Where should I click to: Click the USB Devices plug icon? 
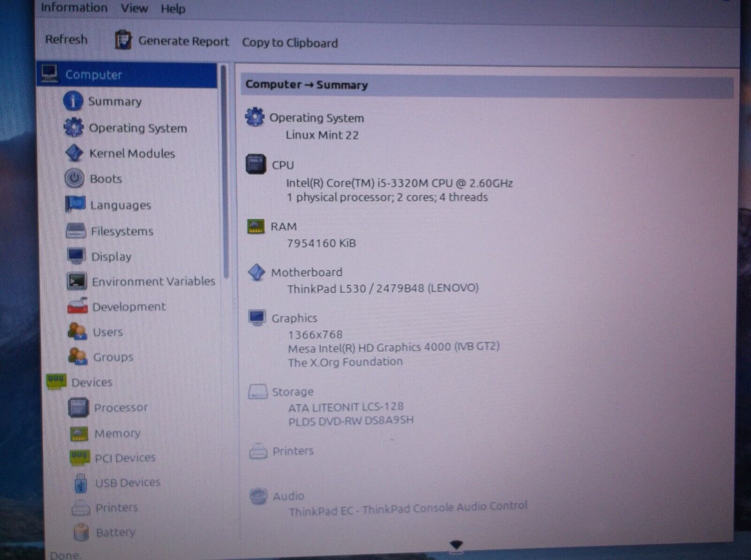pos(81,483)
